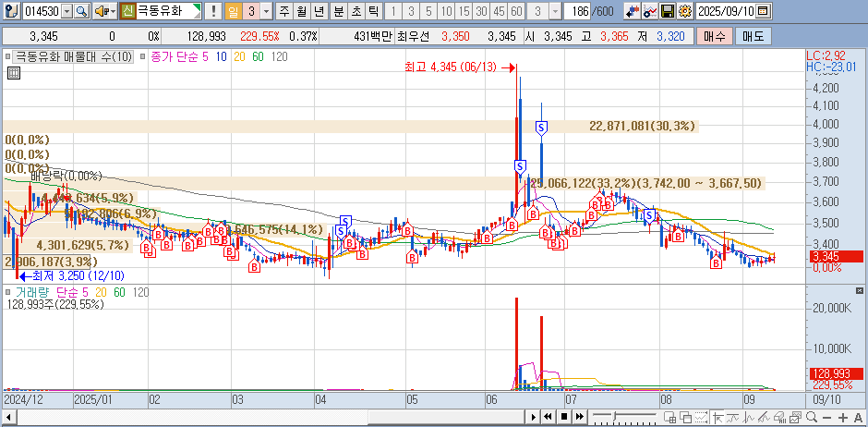
Task: Click the eraser delete-all tool
Action: click(x=780, y=417)
